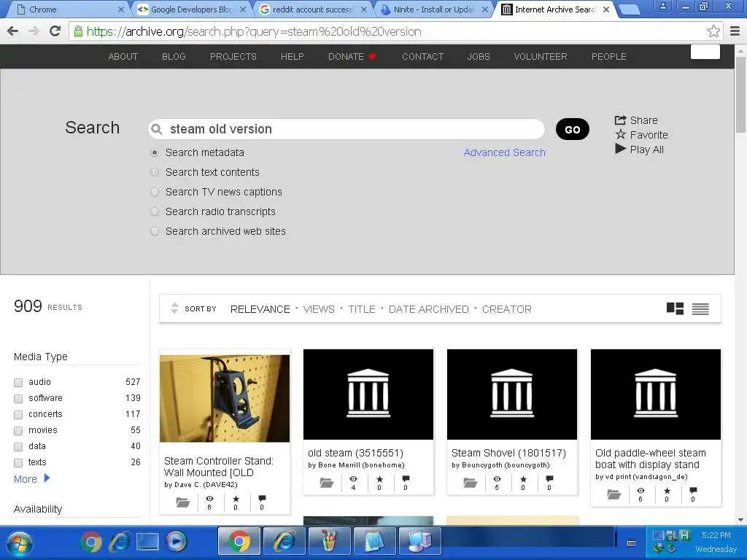Open DONATE in the top navigation
Viewport: 747px width, 560px height.
click(352, 57)
